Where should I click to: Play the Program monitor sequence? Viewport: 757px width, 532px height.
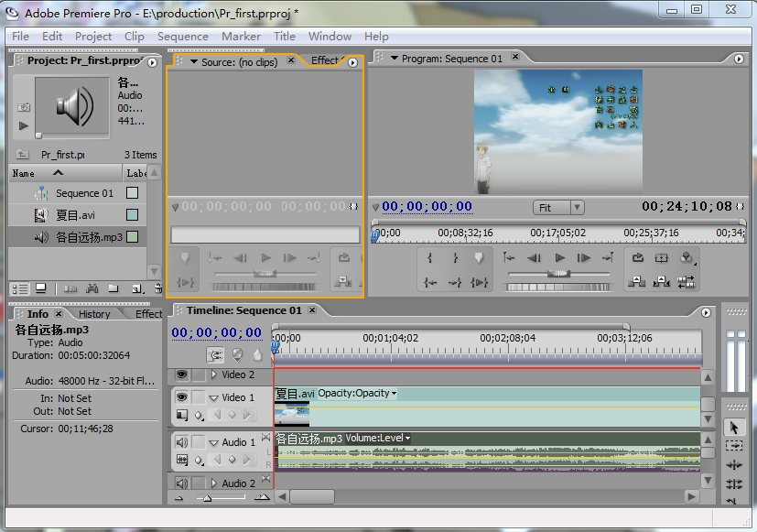[x=559, y=258]
